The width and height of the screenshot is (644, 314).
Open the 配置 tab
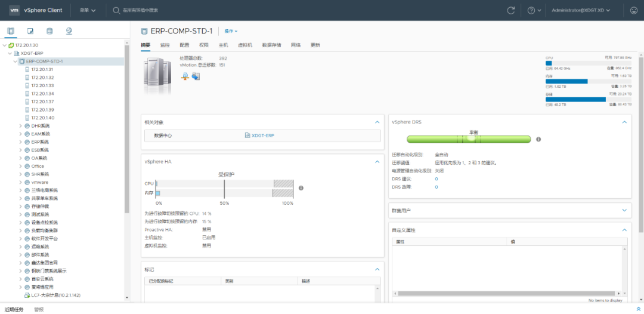pos(184,45)
